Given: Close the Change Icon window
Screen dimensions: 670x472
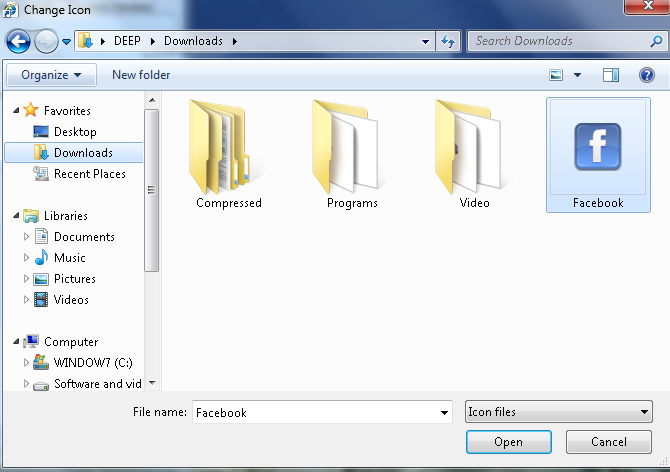Looking at the screenshot, I should point(647,6).
